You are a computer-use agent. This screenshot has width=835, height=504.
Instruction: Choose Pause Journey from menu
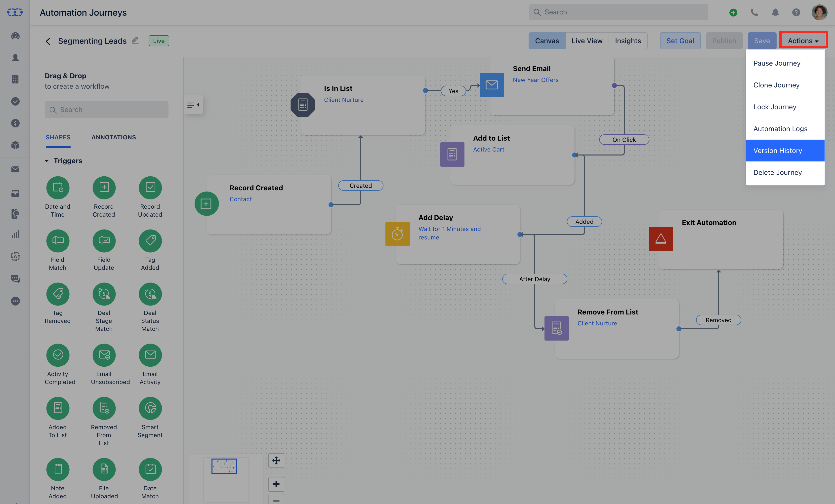(785, 63)
